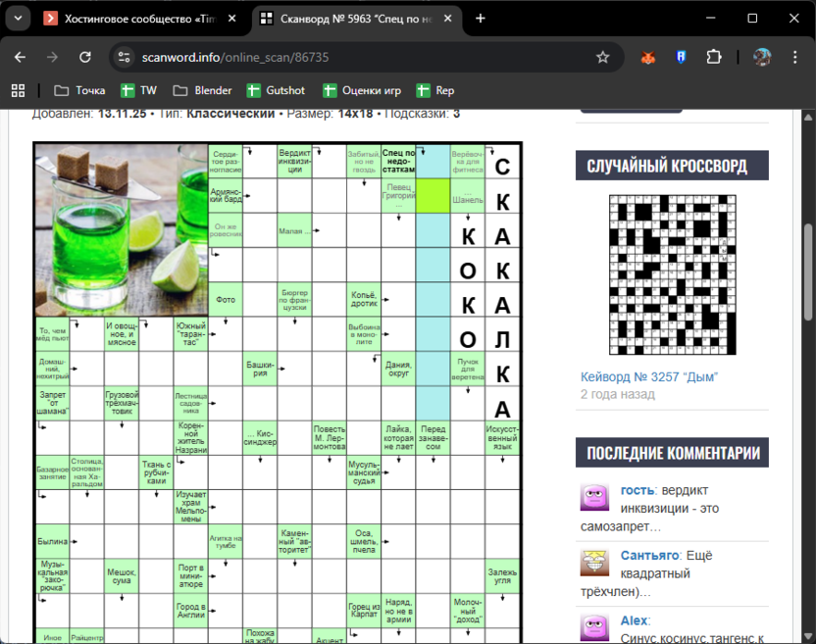The height and width of the screenshot is (644, 816).
Task: Select the Мусульманский судья clue cell
Action: click(364, 472)
